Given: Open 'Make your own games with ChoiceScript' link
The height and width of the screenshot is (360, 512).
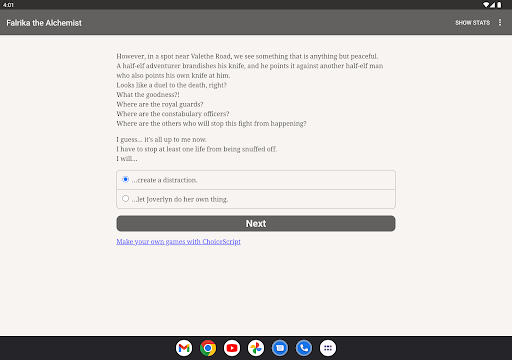Looking at the screenshot, I should (178, 241).
